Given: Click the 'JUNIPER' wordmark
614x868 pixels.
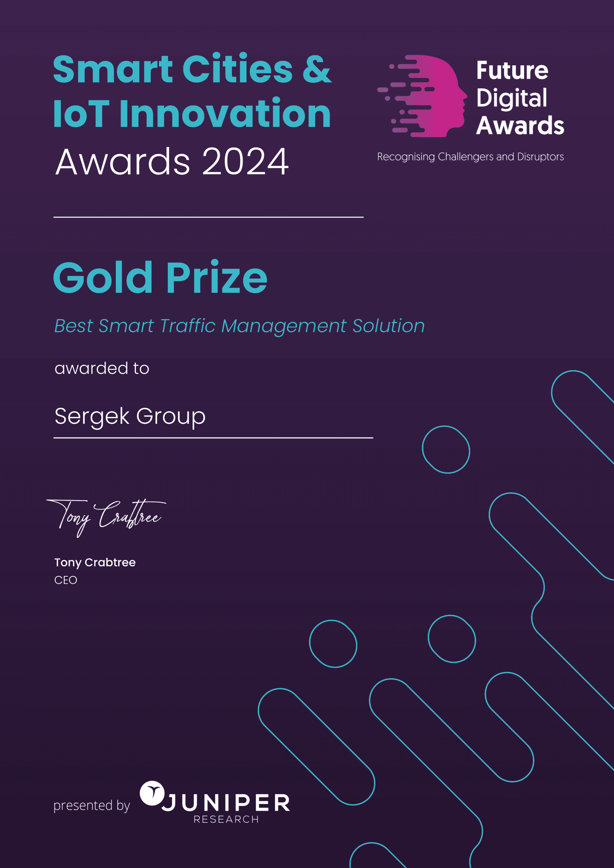Looking at the screenshot, I should pos(226,803).
